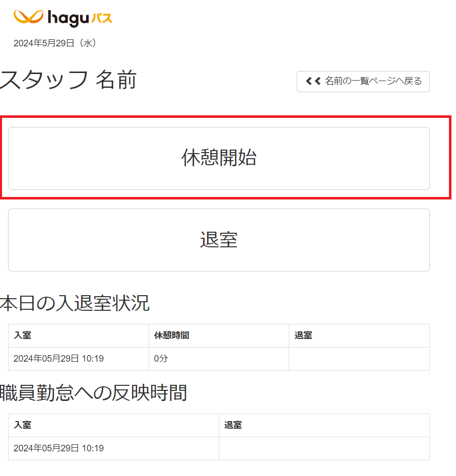Click empty 退室 cell in 本日の入退室状況 table
The width and height of the screenshot is (456, 476).
[359, 359]
